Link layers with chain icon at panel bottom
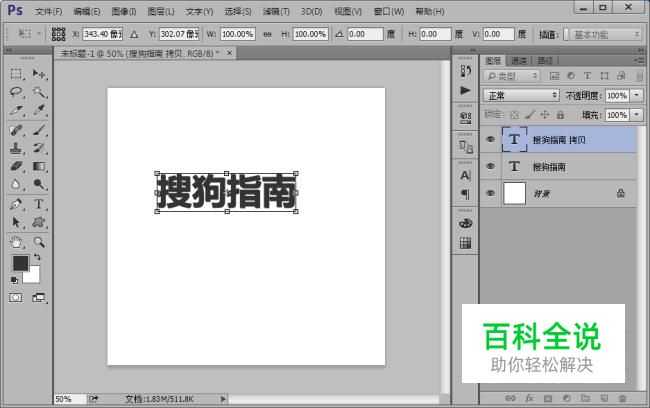This screenshot has width=650, height=408. 511,398
